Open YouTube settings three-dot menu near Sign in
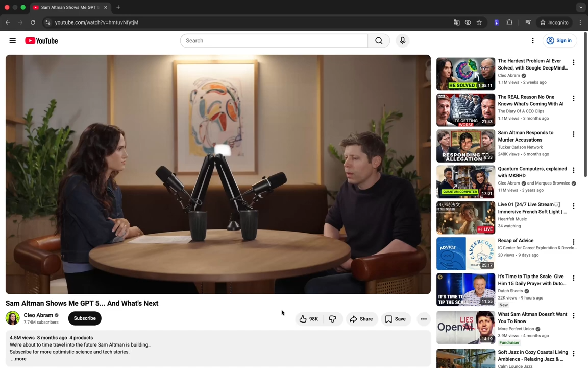 click(x=532, y=40)
